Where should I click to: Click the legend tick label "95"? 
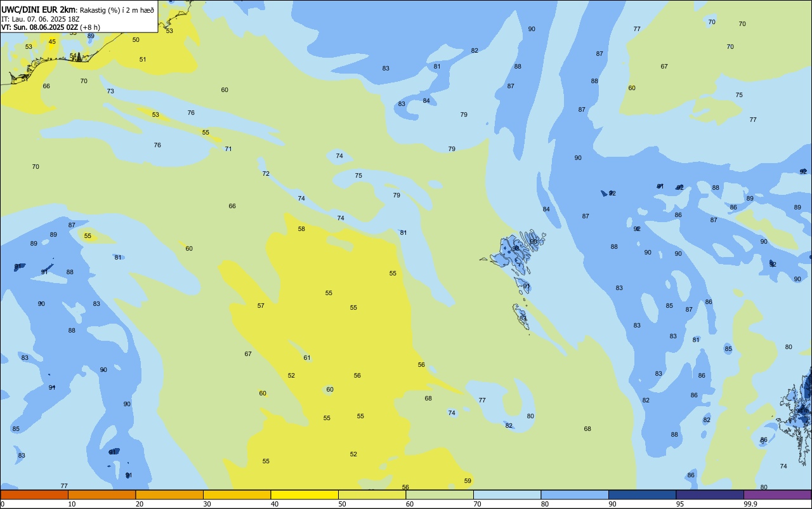pyautogui.click(x=680, y=504)
